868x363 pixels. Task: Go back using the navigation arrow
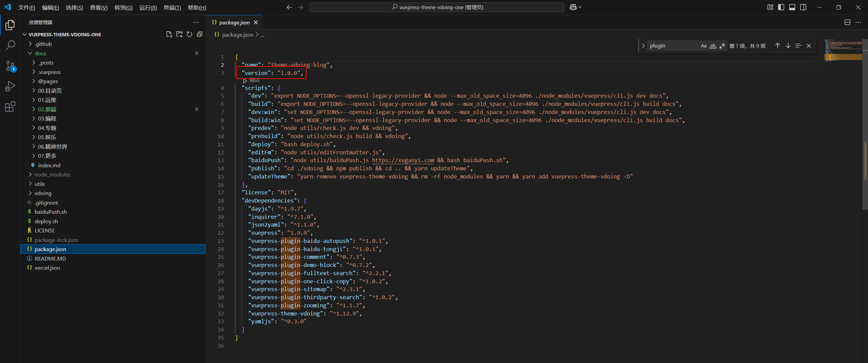(289, 7)
